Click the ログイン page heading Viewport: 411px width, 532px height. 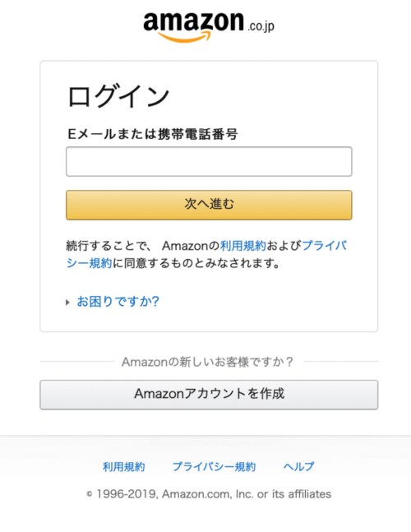tap(118, 96)
